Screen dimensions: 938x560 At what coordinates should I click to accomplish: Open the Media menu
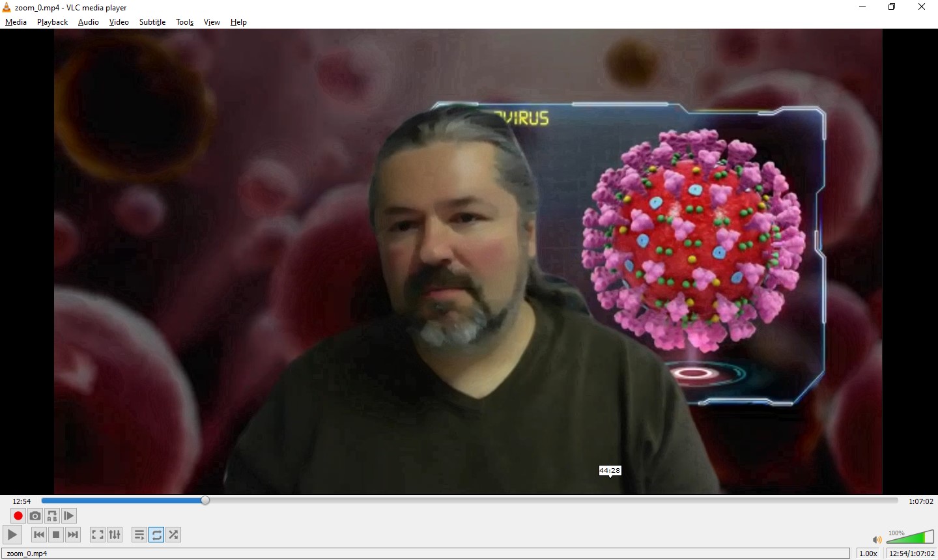coord(16,22)
